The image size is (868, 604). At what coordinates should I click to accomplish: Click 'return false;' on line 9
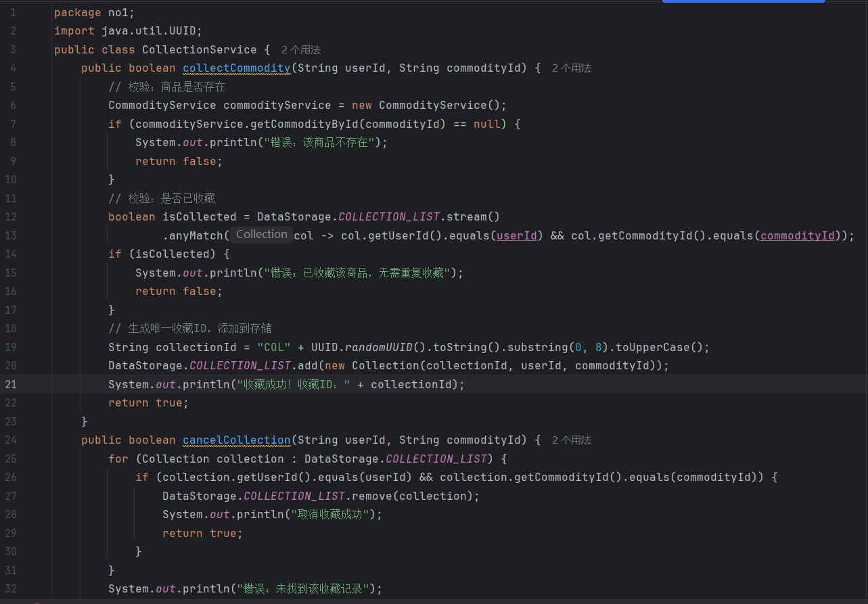[x=179, y=162]
